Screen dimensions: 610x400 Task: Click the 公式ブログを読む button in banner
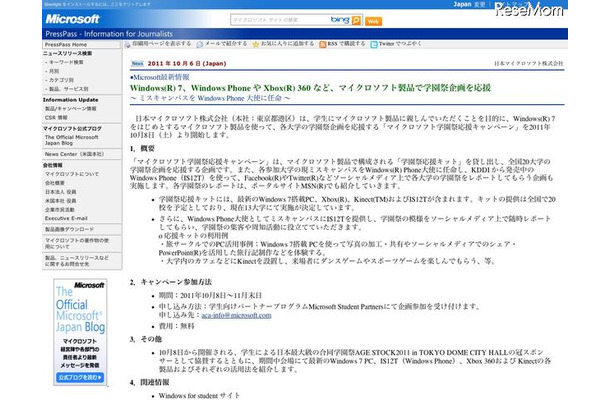point(80,377)
